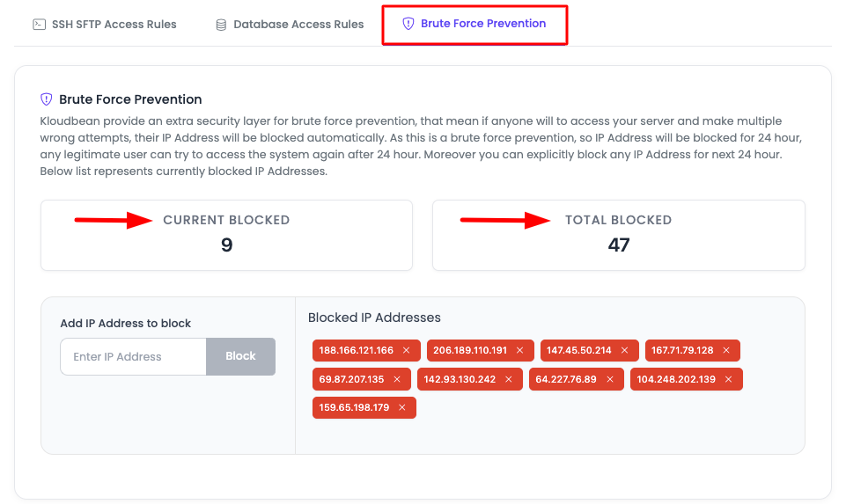This screenshot has width=846, height=504.
Task: Focus the Enter IP Address field
Action: (x=133, y=357)
